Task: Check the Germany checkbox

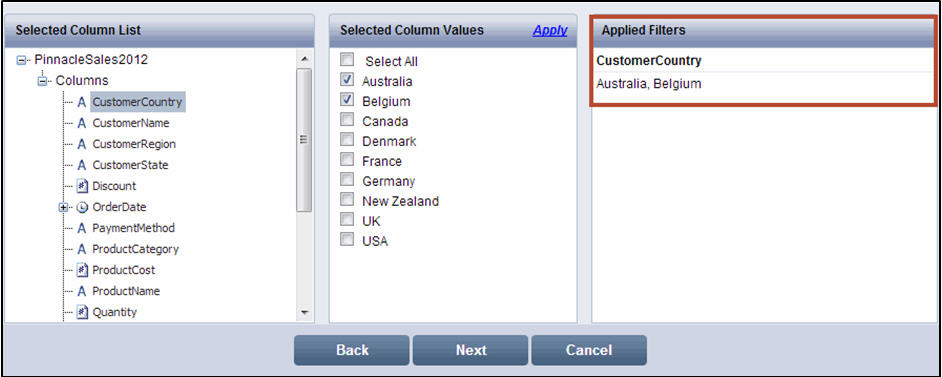Action: (347, 180)
